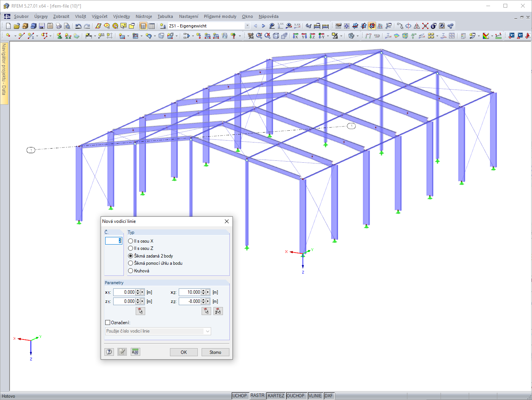Toggle the OUCHOP status bar button
This screenshot has height=400, width=532.
(296, 396)
